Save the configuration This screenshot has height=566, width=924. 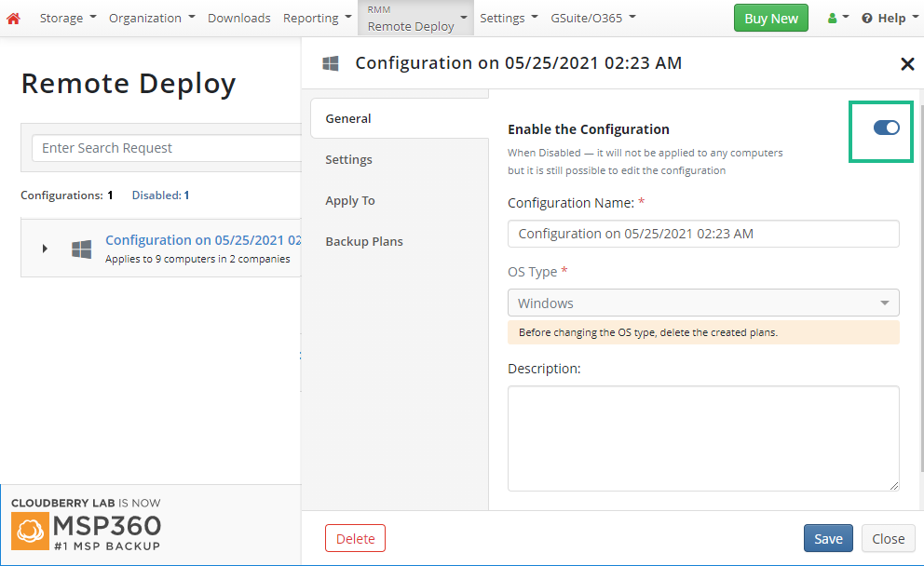(828, 538)
